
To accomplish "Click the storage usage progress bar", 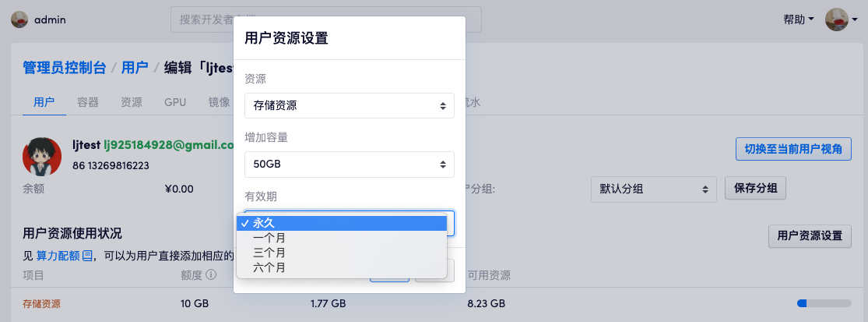I will [x=824, y=303].
